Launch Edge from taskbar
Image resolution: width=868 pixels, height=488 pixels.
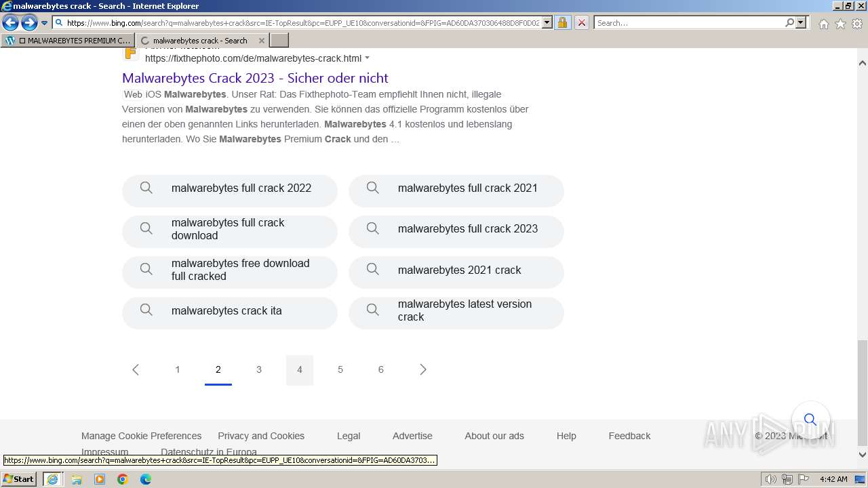[146, 479]
